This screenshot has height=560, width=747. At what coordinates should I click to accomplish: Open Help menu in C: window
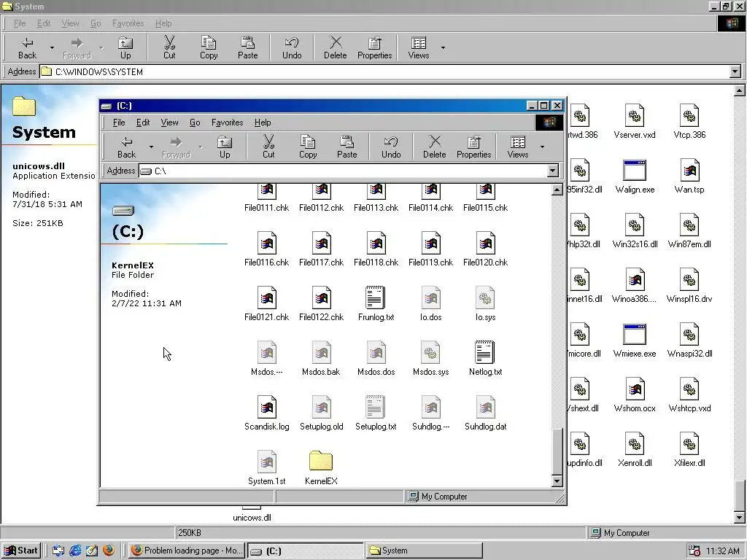pos(263,122)
